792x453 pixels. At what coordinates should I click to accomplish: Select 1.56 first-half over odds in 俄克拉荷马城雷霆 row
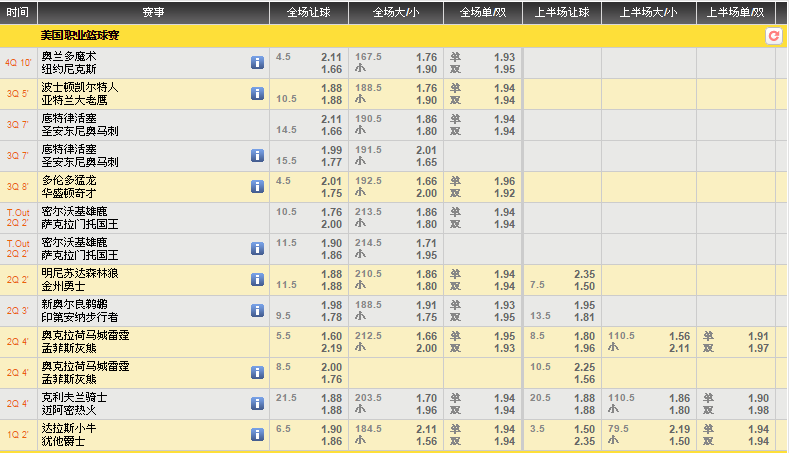[679, 336]
